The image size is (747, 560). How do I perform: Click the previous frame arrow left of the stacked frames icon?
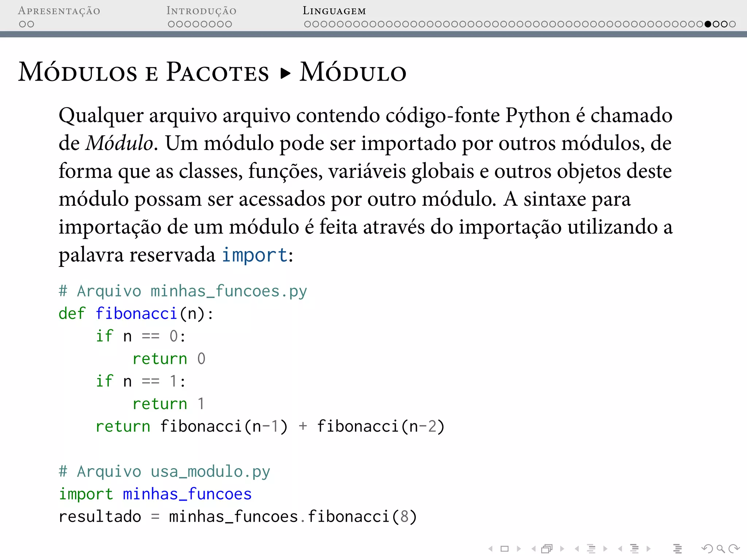click(x=534, y=549)
